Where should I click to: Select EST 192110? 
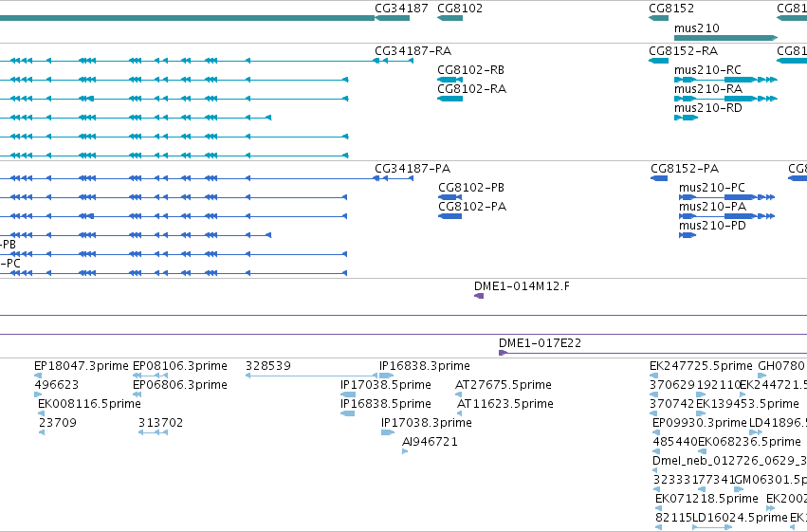[x=701, y=394]
